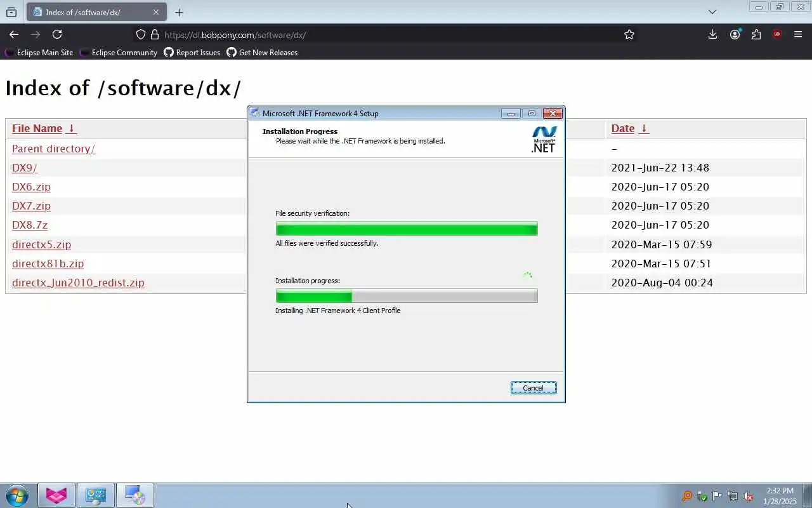
Task: Download the DX6.zip file link
Action: [31, 187]
